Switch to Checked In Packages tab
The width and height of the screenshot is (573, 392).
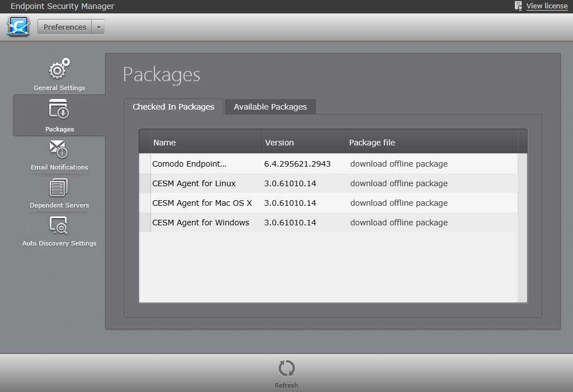pos(173,107)
